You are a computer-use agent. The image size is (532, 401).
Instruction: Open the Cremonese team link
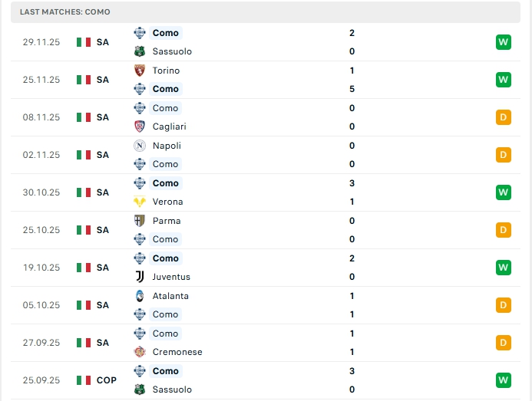point(177,352)
